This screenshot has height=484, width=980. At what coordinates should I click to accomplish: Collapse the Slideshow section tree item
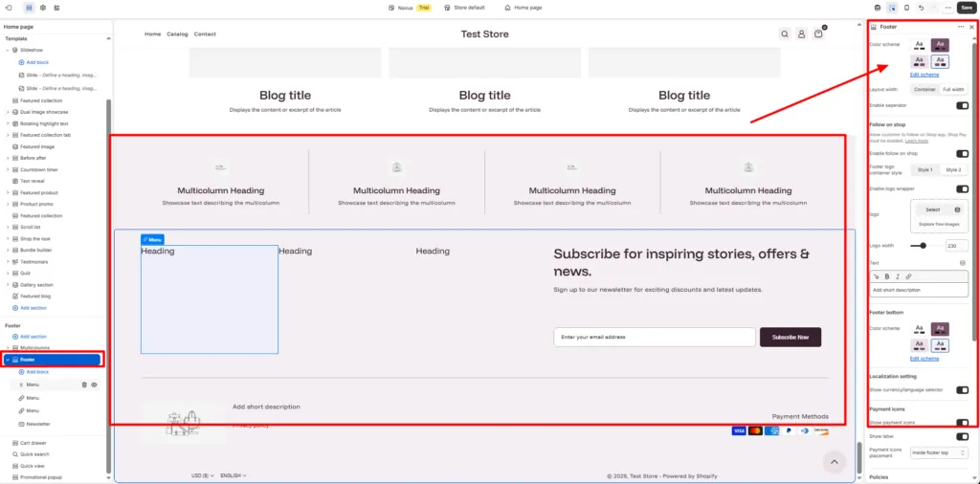click(8, 50)
